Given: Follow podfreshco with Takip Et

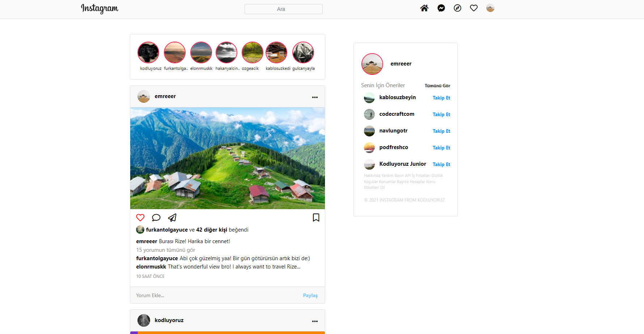Looking at the screenshot, I should [x=441, y=148].
